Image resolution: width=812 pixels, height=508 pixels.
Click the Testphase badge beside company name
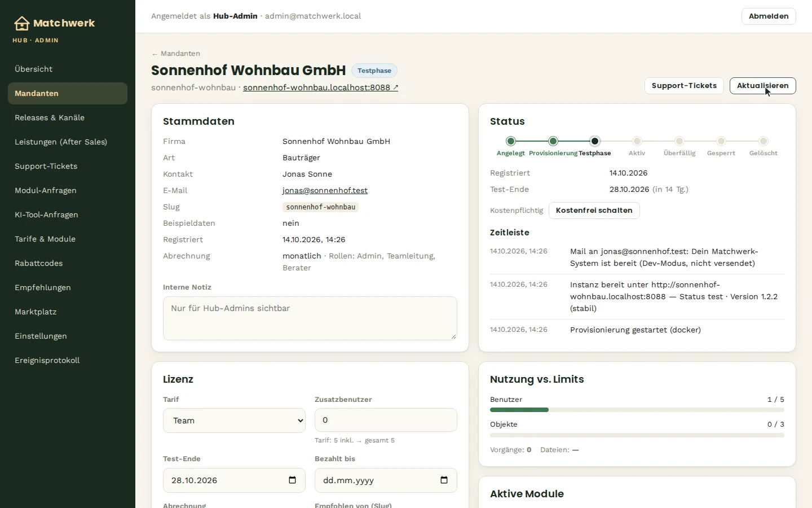click(x=374, y=71)
